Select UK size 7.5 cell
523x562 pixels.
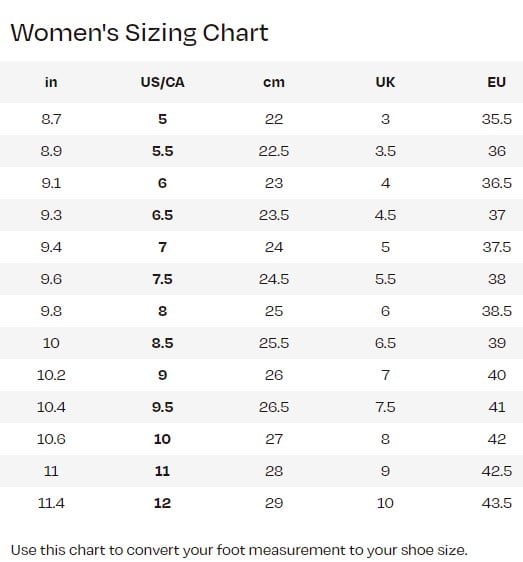(385, 407)
